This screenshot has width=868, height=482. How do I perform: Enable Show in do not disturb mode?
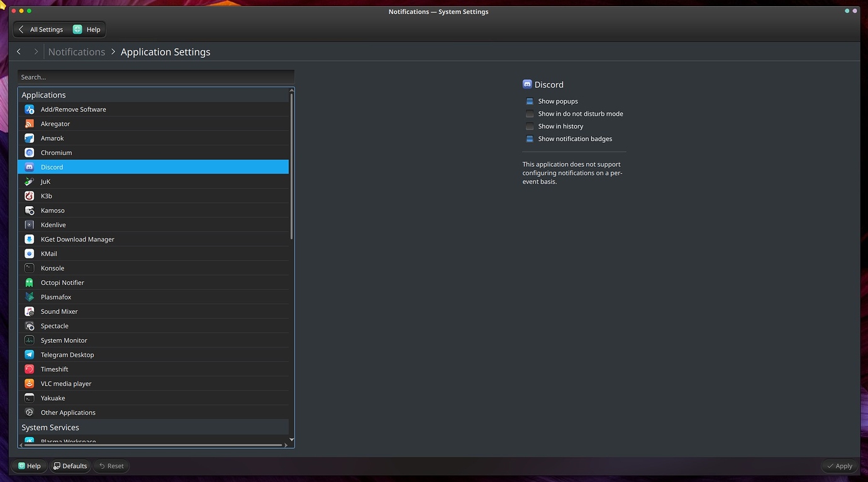click(x=530, y=114)
